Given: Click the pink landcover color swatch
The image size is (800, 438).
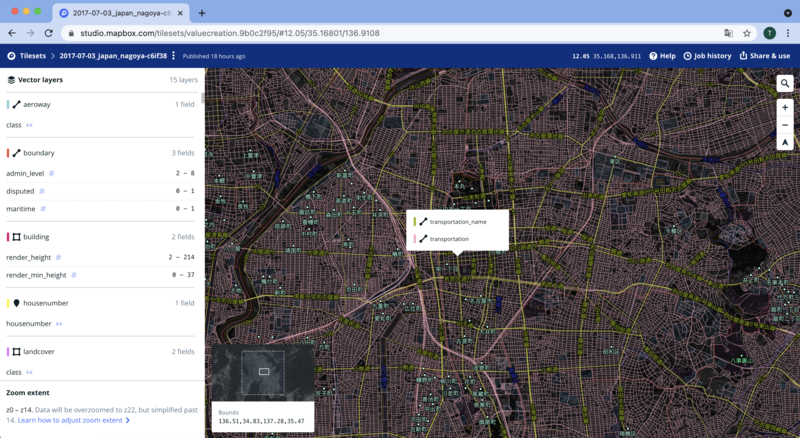Looking at the screenshot, I should [8, 352].
